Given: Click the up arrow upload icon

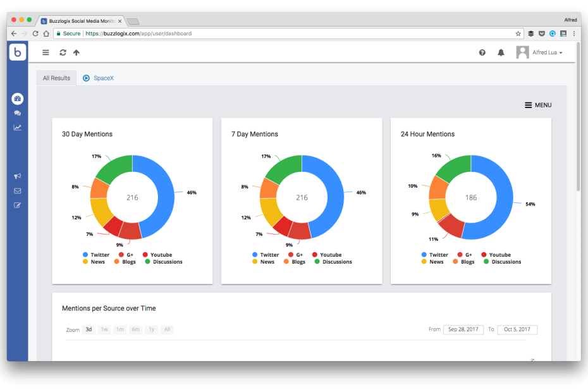Looking at the screenshot, I should point(77,52).
